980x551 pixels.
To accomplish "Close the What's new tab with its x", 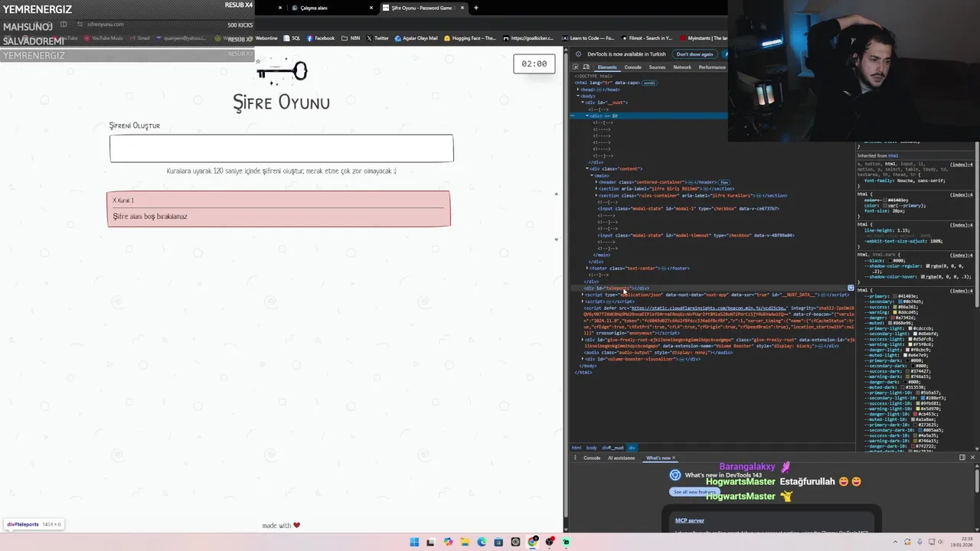I will point(675,458).
